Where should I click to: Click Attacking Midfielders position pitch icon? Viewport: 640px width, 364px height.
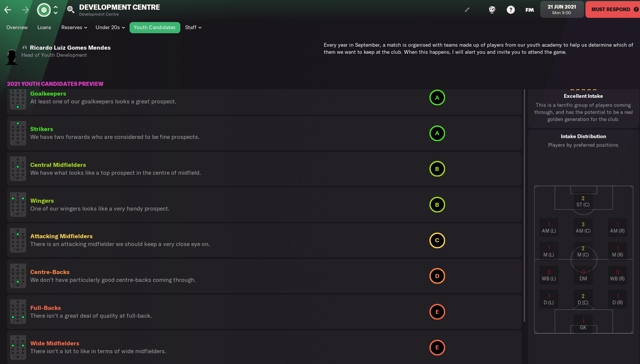coord(18,240)
